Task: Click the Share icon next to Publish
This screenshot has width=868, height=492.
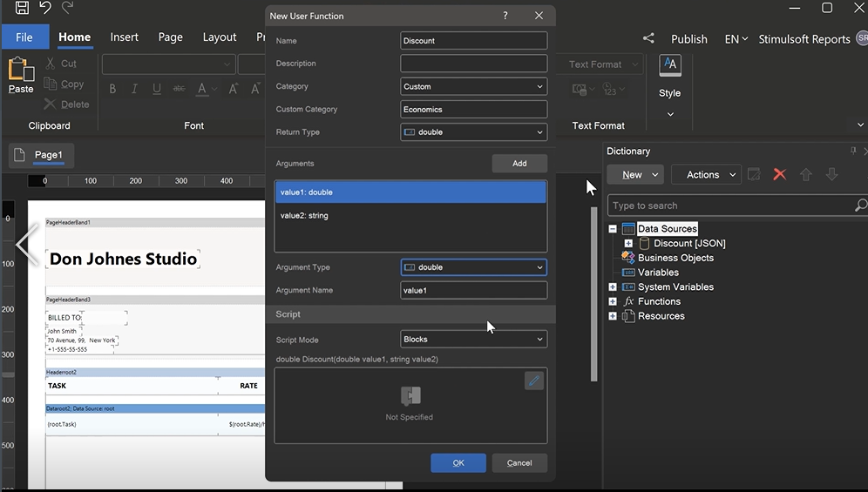Action: point(648,38)
